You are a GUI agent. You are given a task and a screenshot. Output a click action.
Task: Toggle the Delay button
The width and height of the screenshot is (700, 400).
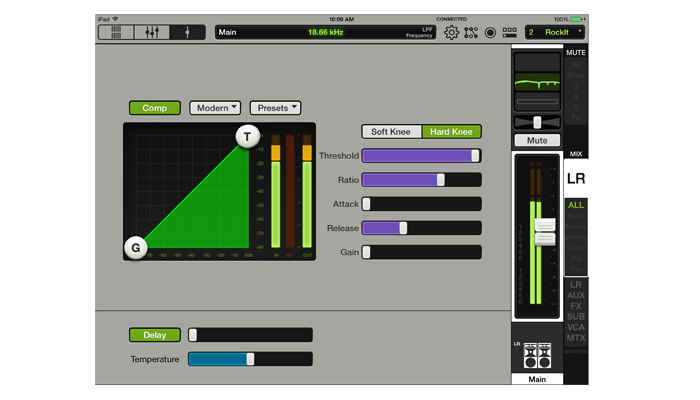(x=154, y=335)
